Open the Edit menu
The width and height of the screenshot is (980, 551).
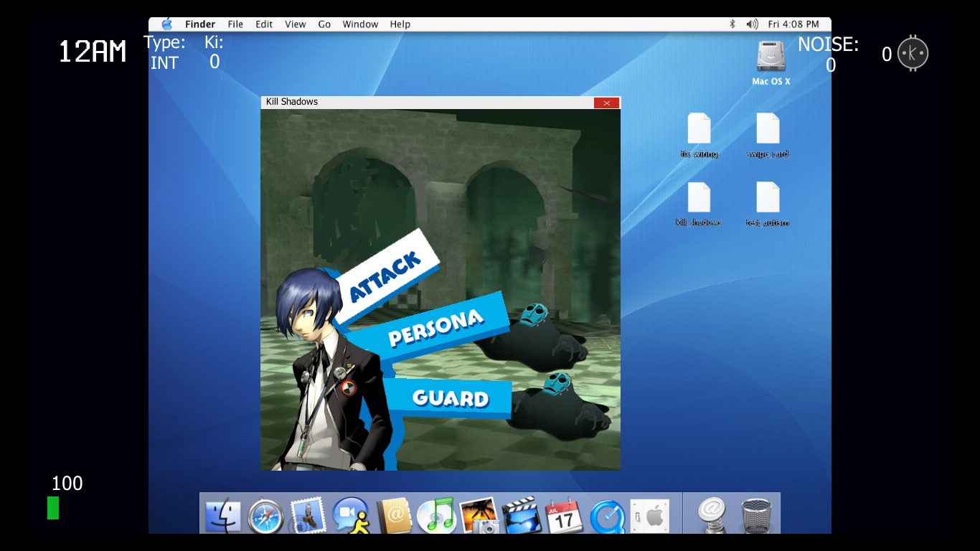point(264,24)
